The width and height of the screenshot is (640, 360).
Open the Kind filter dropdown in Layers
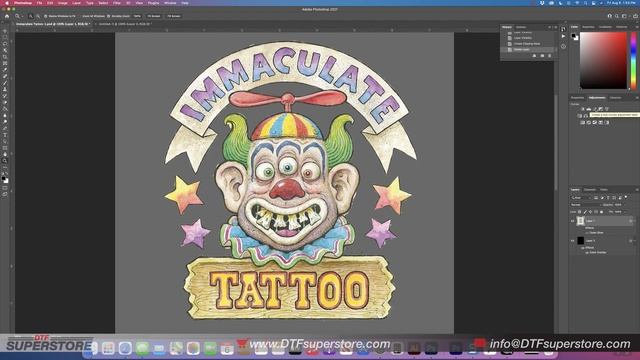point(581,198)
